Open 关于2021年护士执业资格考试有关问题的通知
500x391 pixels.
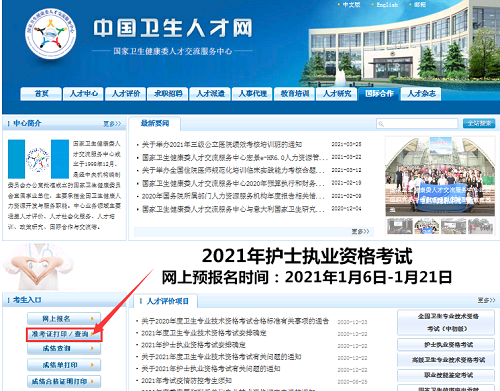coord(211,369)
